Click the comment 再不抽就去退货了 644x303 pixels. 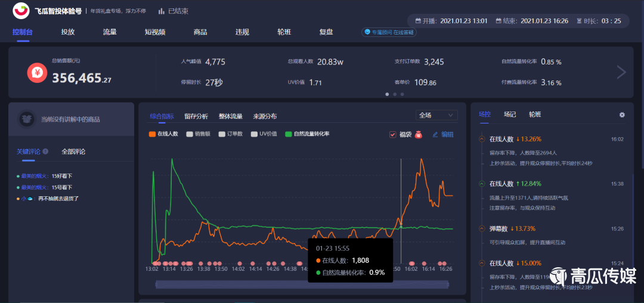click(58, 198)
